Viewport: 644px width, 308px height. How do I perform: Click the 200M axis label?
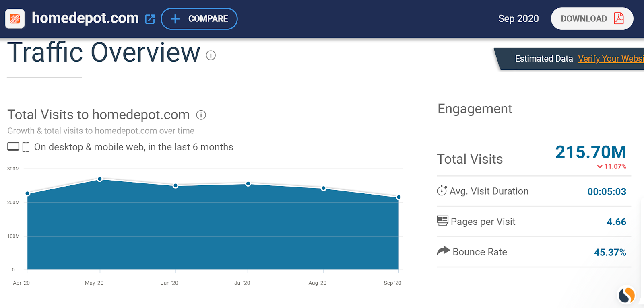click(x=13, y=203)
